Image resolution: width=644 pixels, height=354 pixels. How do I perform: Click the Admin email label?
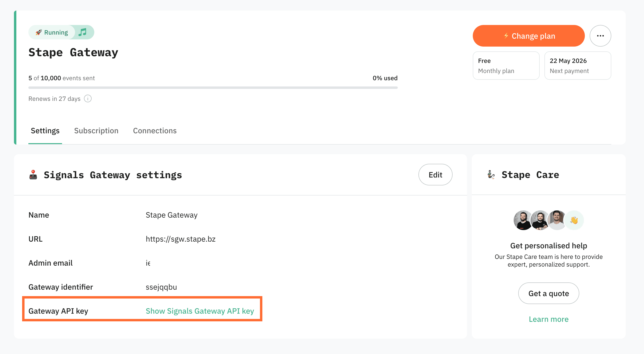(x=51, y=263)
